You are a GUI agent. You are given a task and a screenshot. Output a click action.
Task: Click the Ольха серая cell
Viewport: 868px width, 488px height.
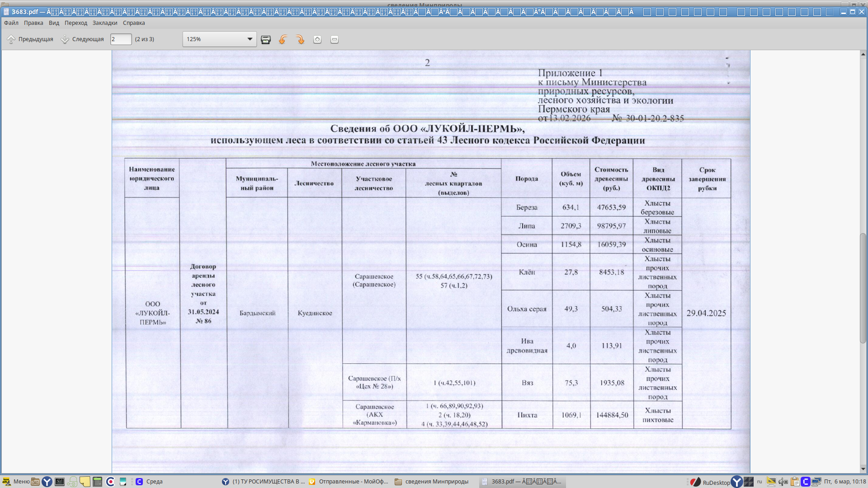(x=527, y=309)
